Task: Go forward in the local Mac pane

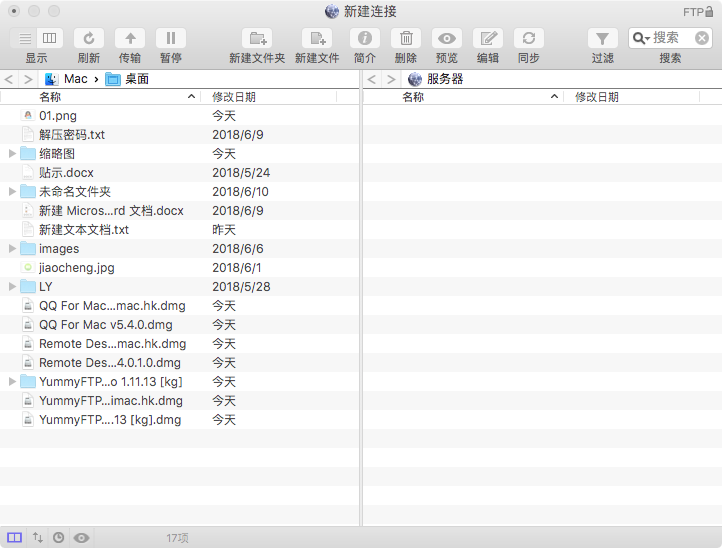Action: [29, 79]
